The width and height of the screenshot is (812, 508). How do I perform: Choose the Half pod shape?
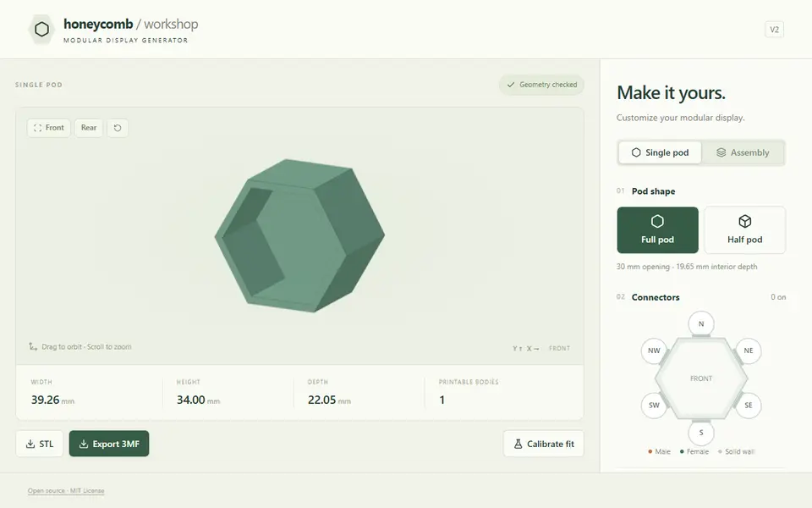(x=744, y=230)
